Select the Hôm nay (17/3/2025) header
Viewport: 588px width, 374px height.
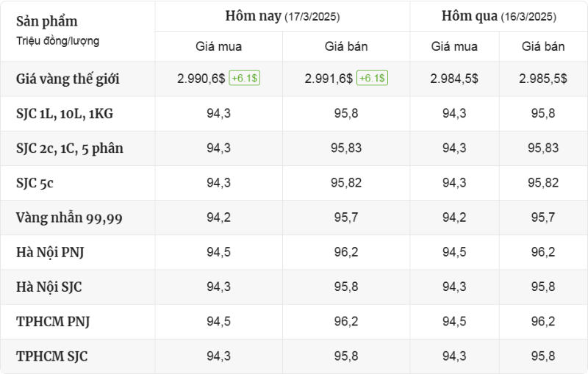coord(282,16)
